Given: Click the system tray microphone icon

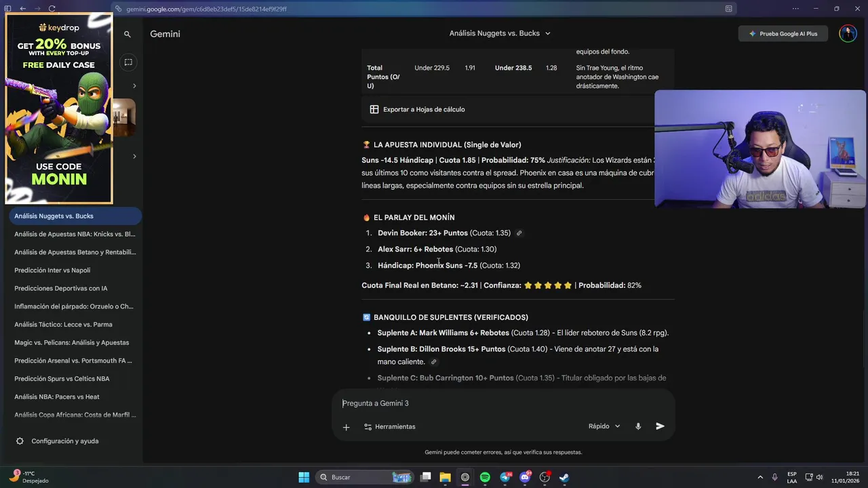Looking at the screenshot, I should (774, 477).
